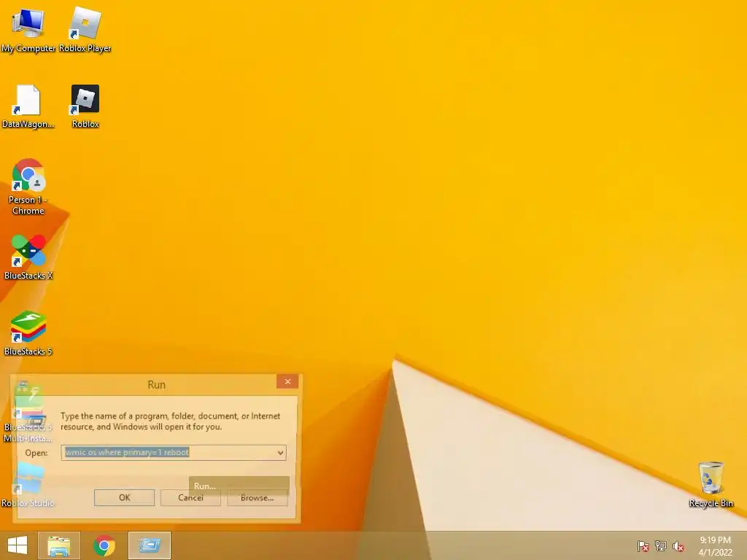
Task: Open Action Center flag tray icon
Action: pos(643,545)
